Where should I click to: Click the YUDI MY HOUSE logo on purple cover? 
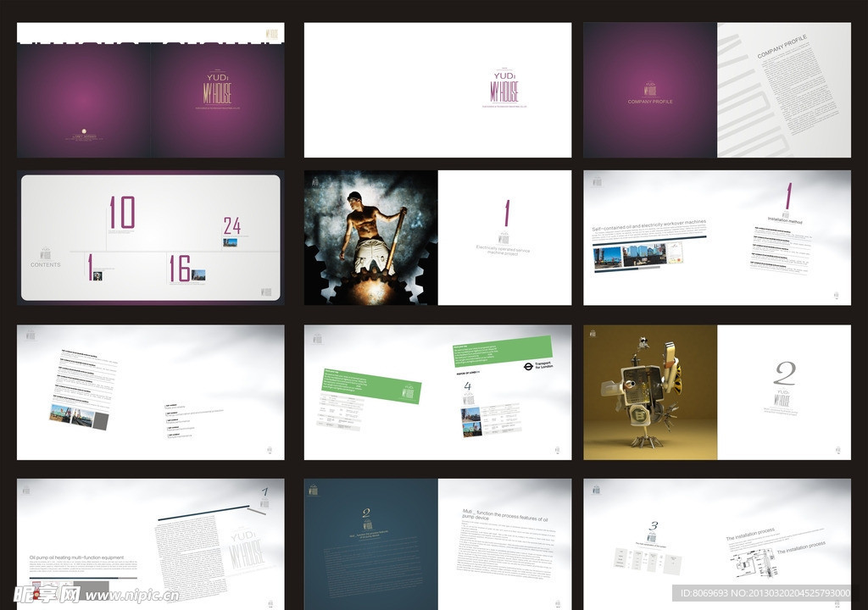coord(218,89)
